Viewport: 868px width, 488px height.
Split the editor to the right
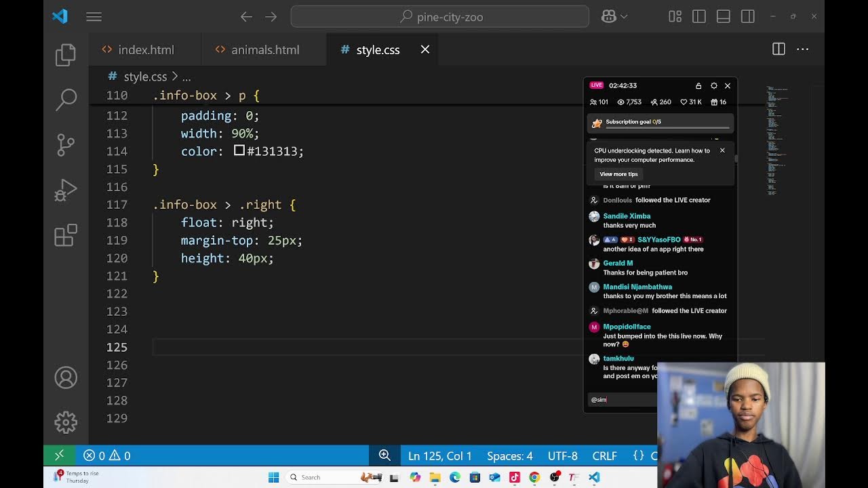pyautogui.click(x=778, y=49)
